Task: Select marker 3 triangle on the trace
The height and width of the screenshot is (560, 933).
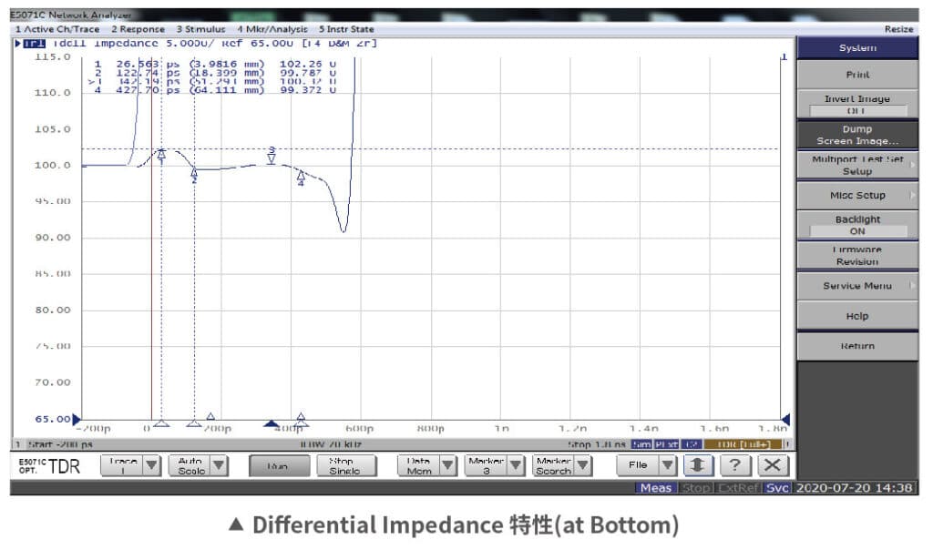Action: pos(272,158)
